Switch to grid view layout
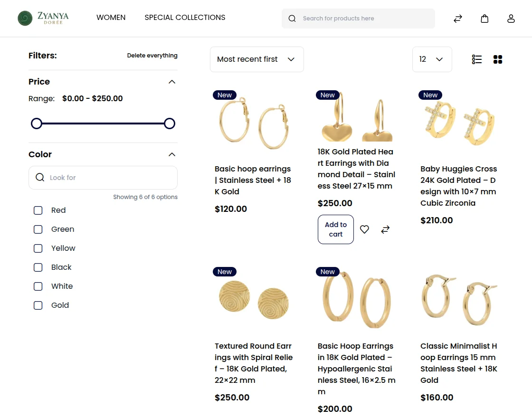This screenshot has height=418, width=532. (498, 59)
